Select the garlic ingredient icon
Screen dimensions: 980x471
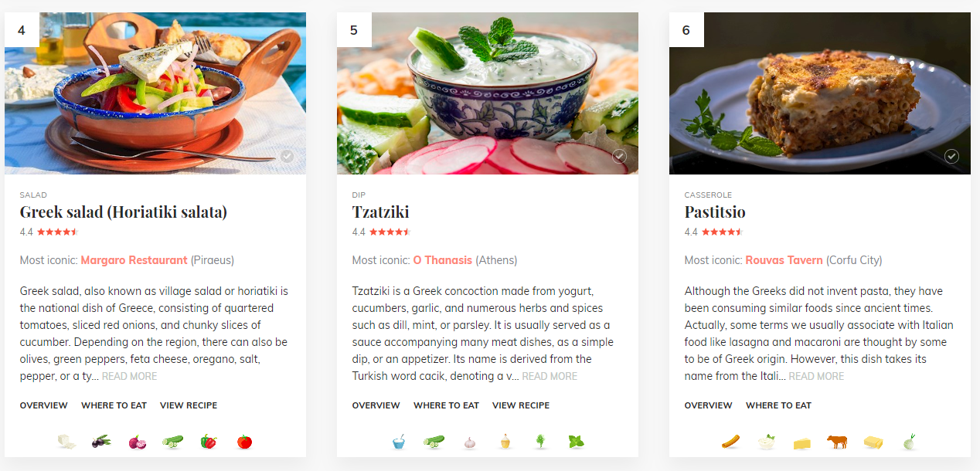(x=469, y=442)
